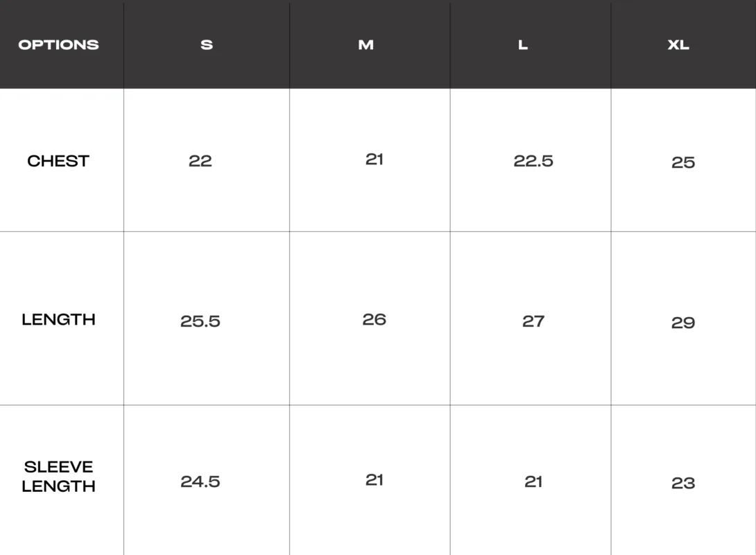
Task: Click the length value 25.5 under S
Action: [x=200, y=321]
